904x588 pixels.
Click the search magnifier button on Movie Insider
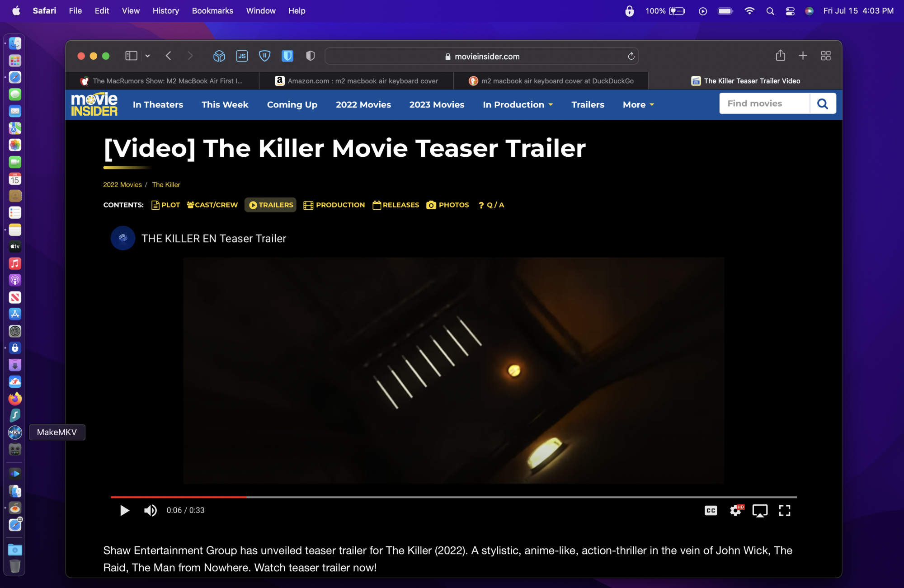(x=822, y=104)
